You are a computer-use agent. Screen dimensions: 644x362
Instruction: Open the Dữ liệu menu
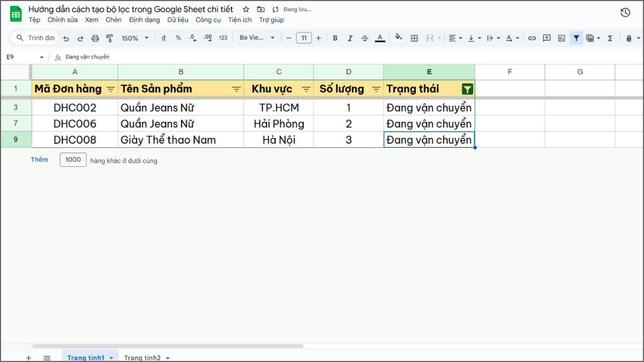pos(178,19)
